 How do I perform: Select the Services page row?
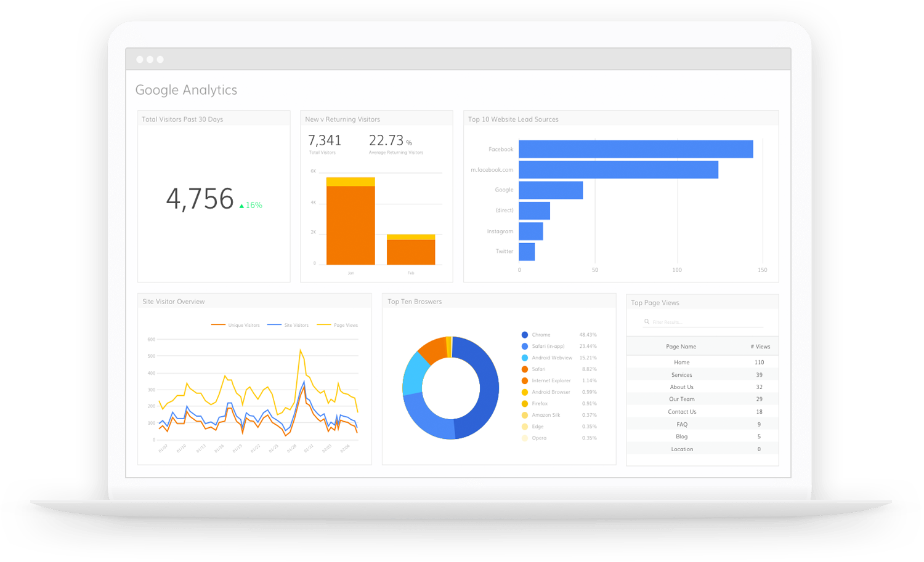click(x=702, y=375)
